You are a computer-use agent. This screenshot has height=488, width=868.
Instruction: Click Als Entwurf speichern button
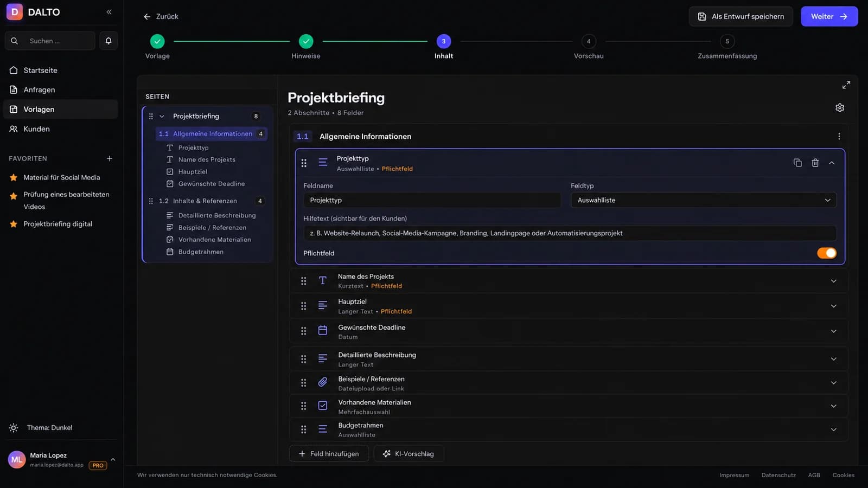741,16
